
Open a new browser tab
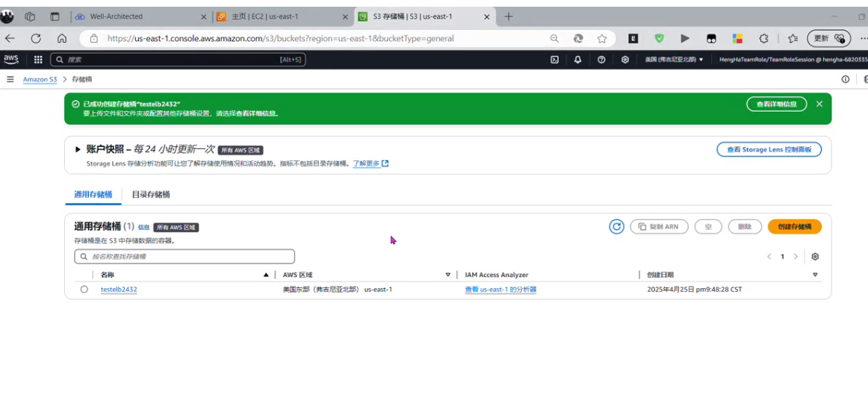click(509, 16)
